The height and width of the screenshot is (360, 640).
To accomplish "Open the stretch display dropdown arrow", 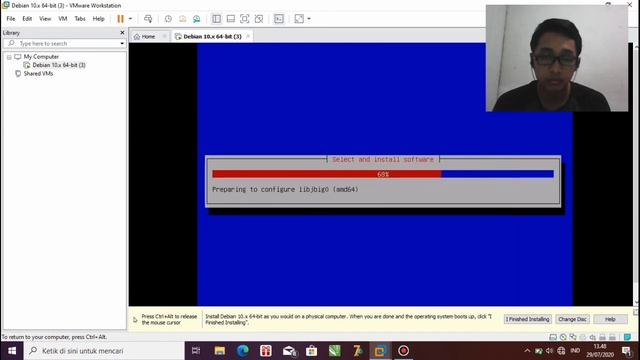I will 309,19.
